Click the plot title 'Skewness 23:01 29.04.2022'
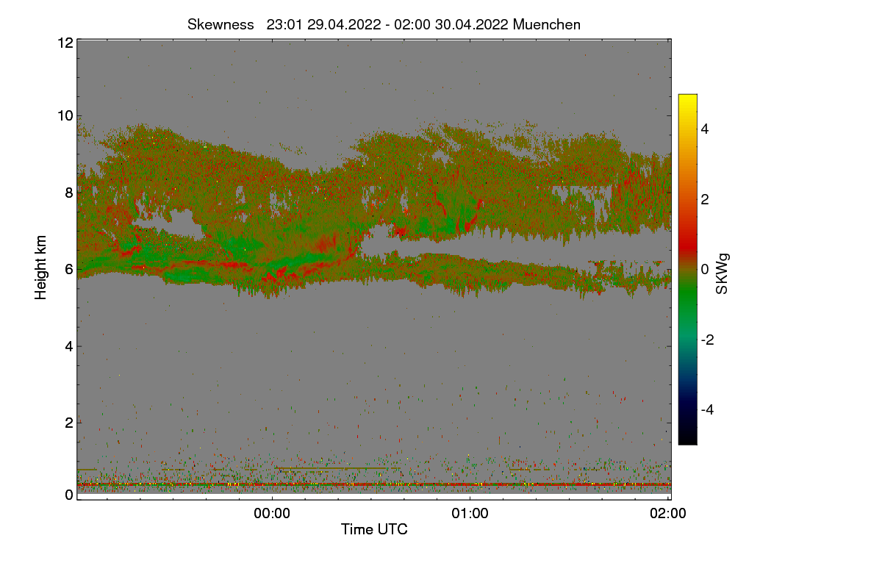Viewport: 882px width, 588px height. pos(384,24)
